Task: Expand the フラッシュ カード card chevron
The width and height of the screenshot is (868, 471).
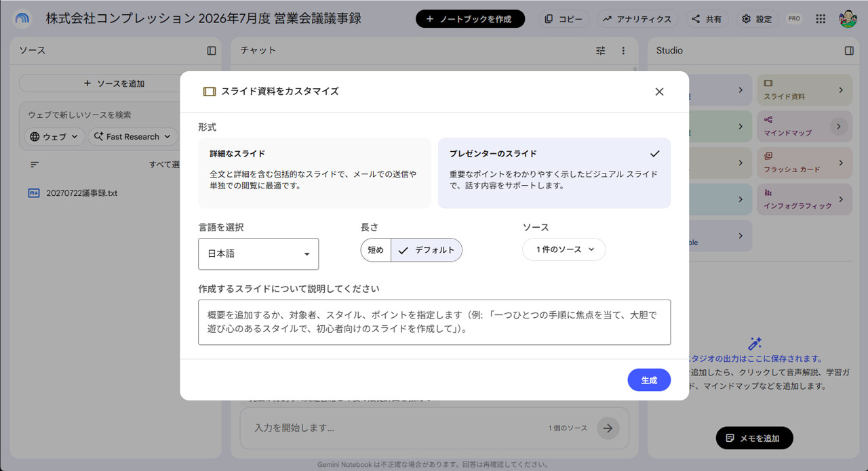Action: [841, 163]
